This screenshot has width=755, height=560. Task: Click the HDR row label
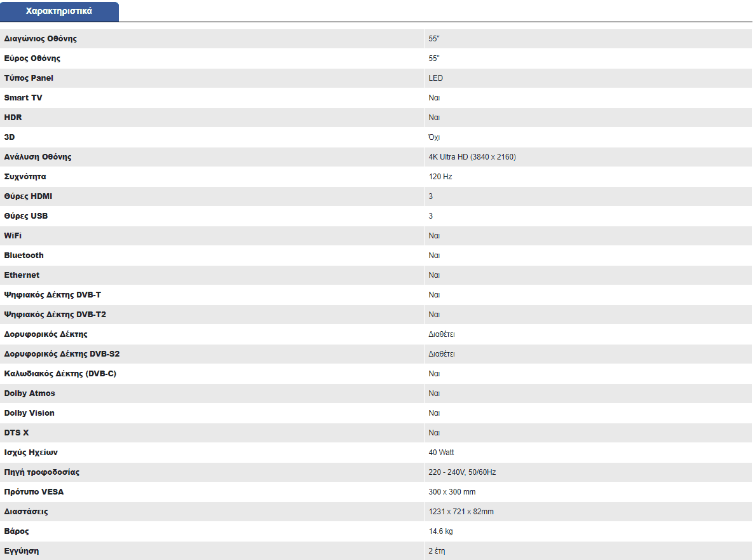13,118
